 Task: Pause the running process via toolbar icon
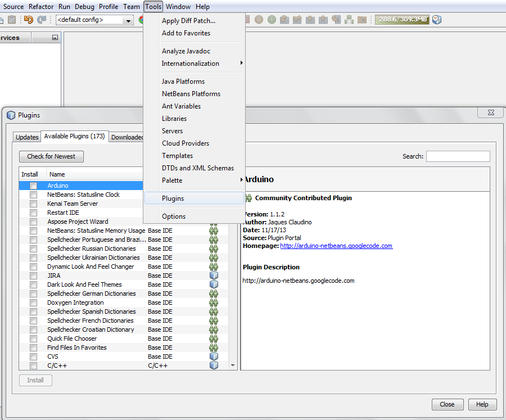[x=258, y=20]
